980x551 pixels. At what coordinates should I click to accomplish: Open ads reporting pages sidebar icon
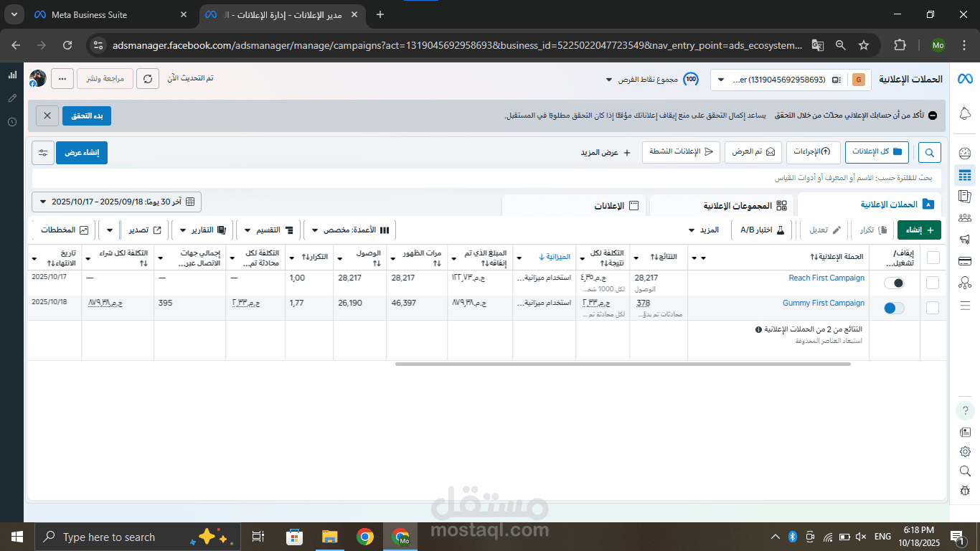pos(965,196)
